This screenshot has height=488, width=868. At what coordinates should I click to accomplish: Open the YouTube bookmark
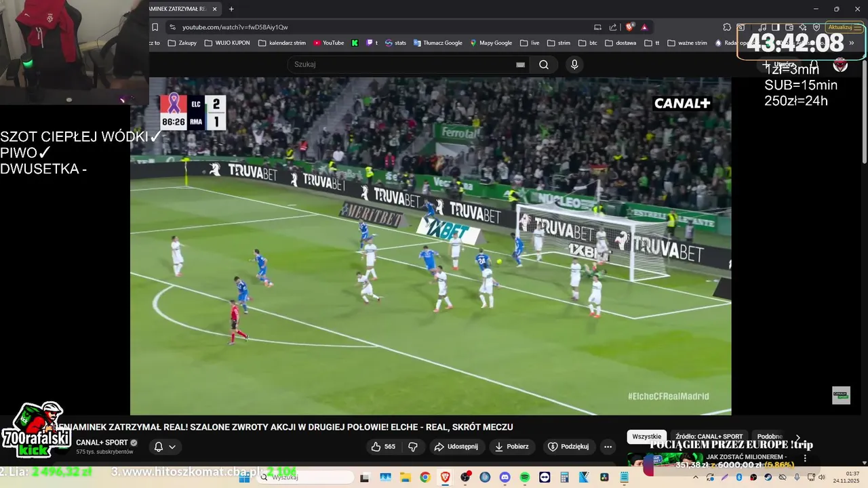point(329,43)
